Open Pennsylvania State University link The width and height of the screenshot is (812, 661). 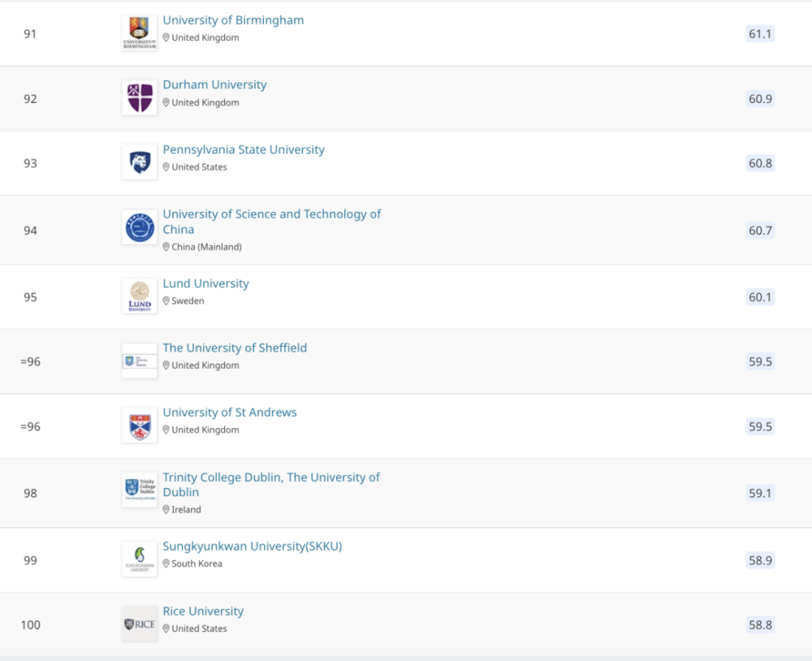244,149
